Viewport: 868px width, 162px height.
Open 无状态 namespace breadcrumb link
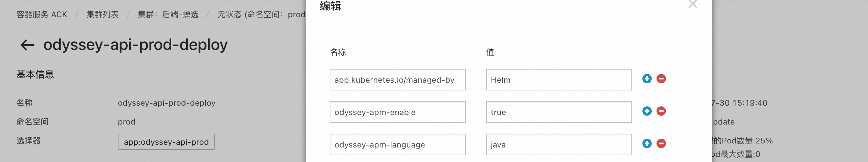261,15
